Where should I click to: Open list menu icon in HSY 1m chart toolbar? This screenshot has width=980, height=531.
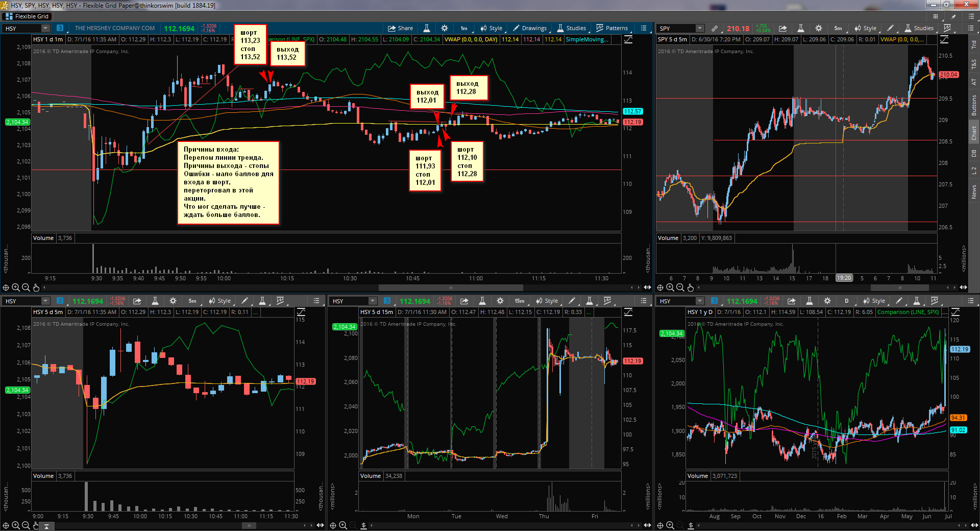coord(644,28)
